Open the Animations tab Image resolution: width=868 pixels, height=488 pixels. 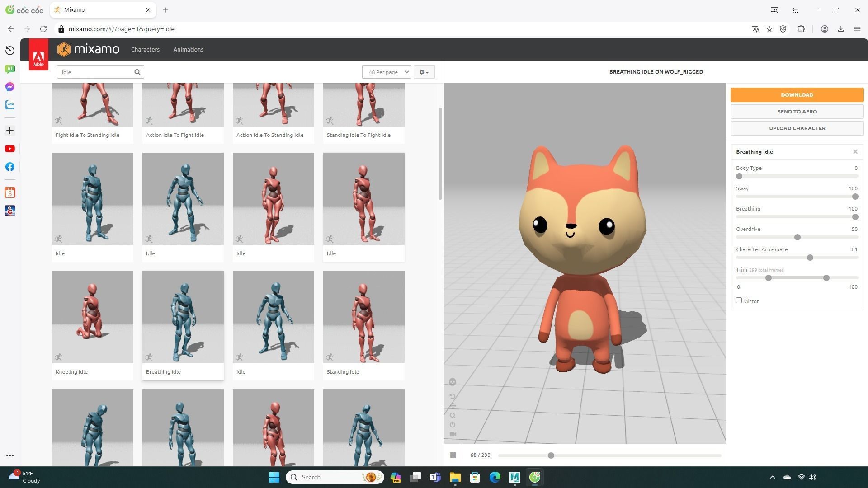coord(188,49)
